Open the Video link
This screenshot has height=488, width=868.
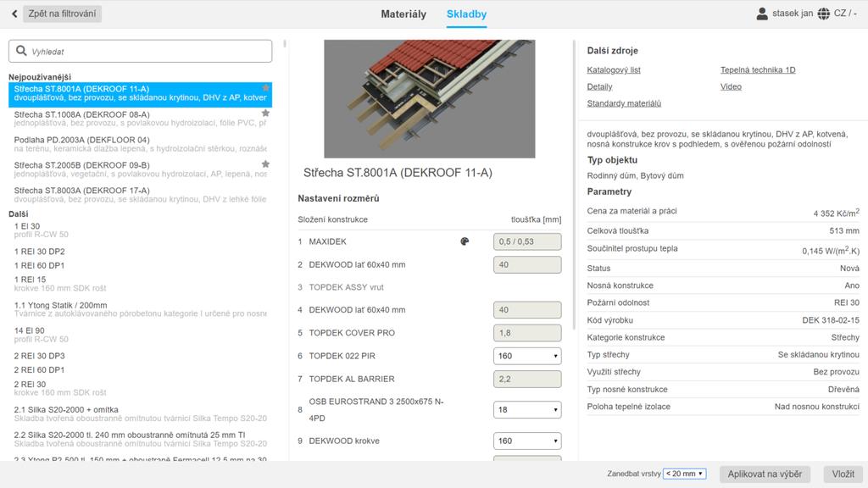click(731, 87)
